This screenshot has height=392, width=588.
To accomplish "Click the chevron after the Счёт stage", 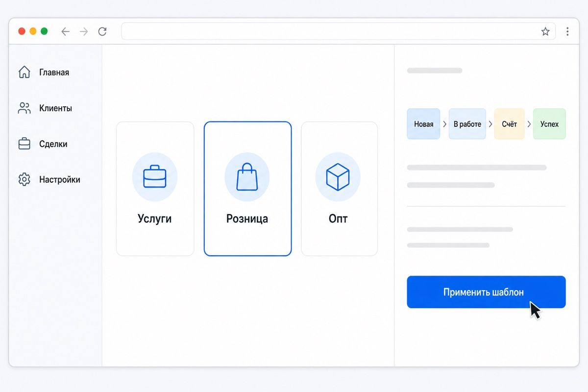I will (x=529, y=124).
